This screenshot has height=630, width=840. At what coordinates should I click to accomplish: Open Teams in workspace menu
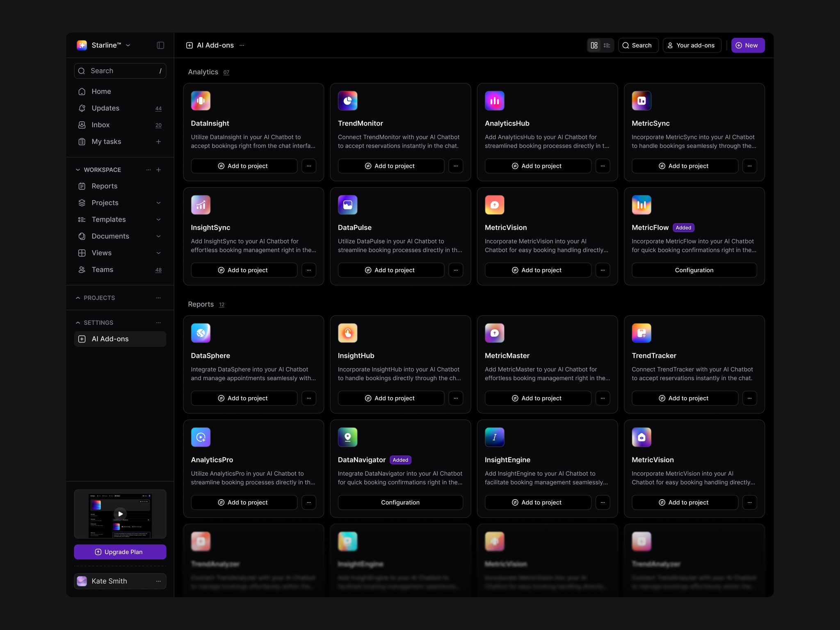coord(120,269)
